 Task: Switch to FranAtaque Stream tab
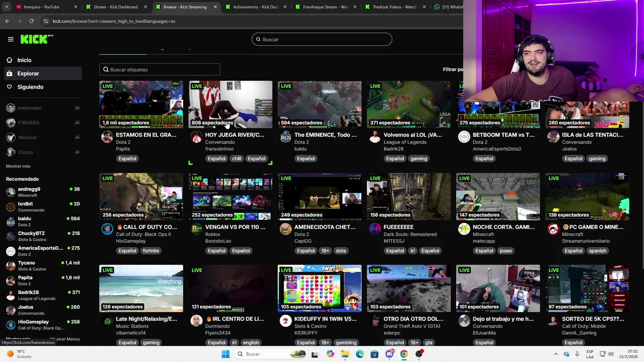coord(325,7)
